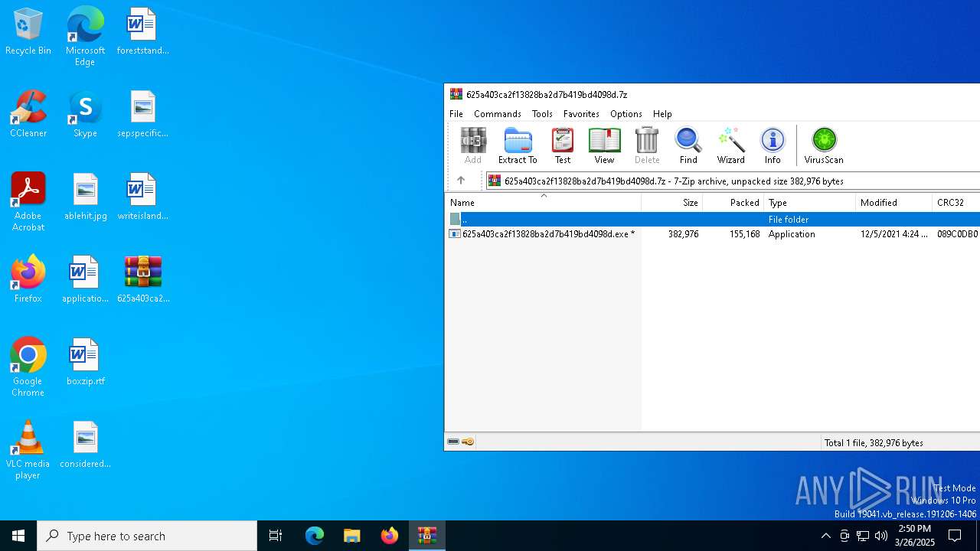The height and width of the screenshot is (551, 980).
Task: Open taskbar clock showing 2:50 PM
Action: [x=915, y=536]
